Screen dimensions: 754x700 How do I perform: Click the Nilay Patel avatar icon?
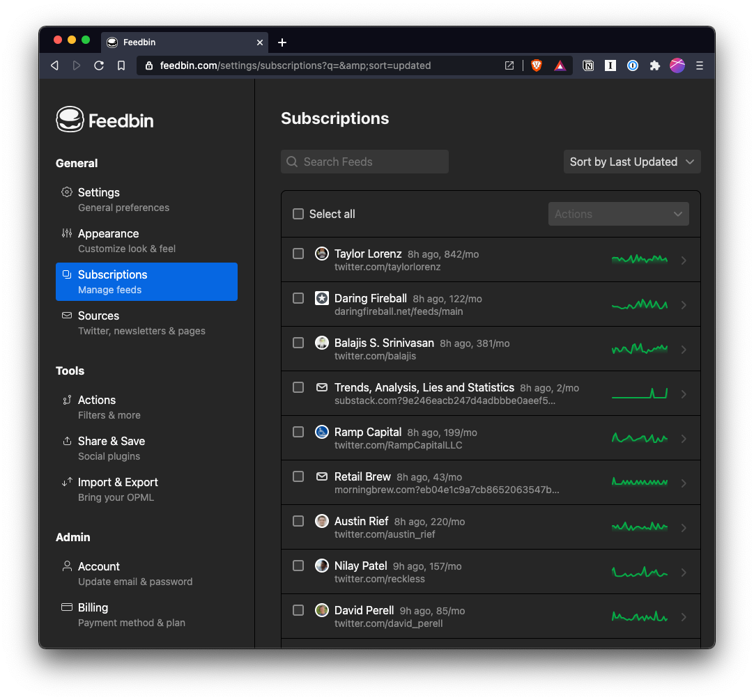tap(322, 566)
